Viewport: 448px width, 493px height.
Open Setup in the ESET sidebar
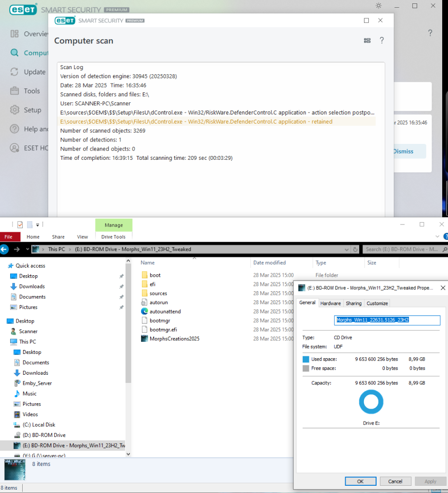click(26, 110)
